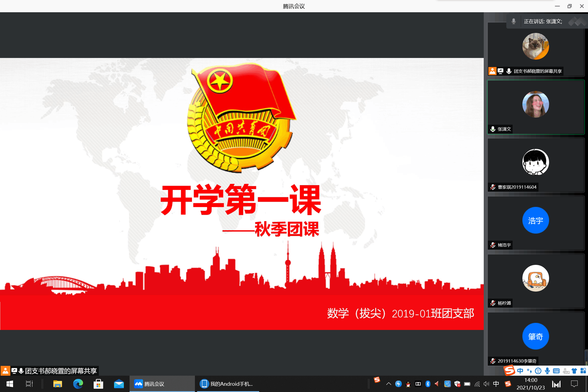
Task: Click muted mic icon of 褚浩宇
Action: point(493,245)
